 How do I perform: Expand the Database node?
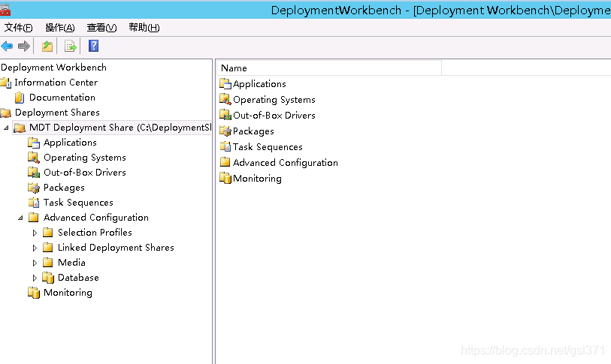[x=35, y=278]
